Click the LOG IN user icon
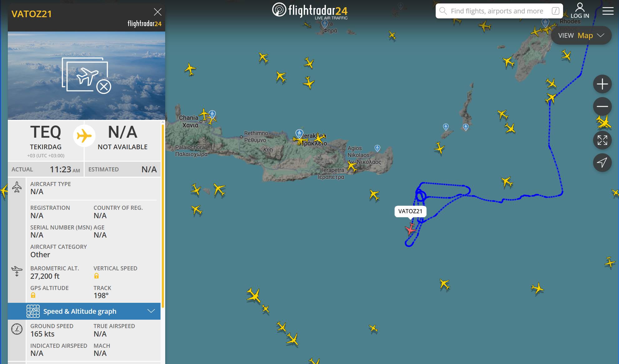Screen dimensions: 619x364 click(x=580, y=11)
